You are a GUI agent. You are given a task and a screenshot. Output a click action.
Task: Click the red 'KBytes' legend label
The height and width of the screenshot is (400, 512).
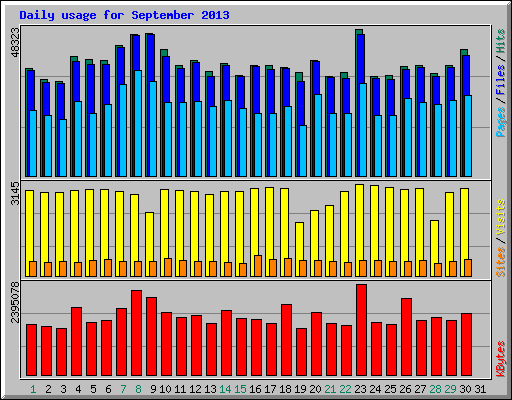coord(501,359)
